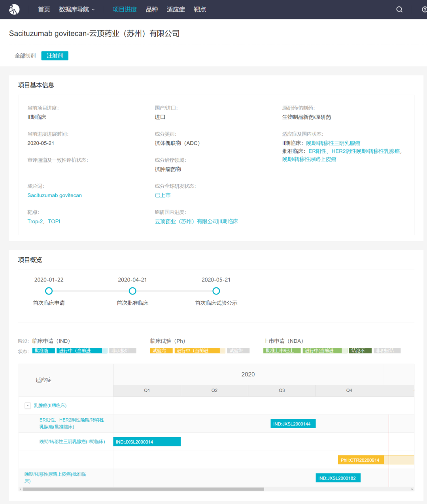Click Ph 试验完 orange legend swatch

161,351
